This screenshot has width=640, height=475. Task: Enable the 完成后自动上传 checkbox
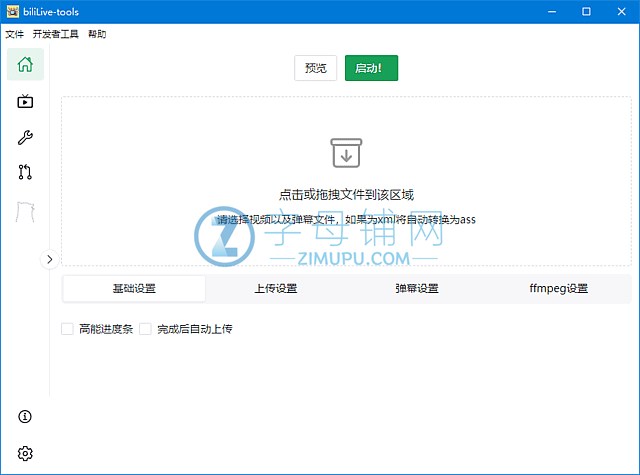click(145, 329)
